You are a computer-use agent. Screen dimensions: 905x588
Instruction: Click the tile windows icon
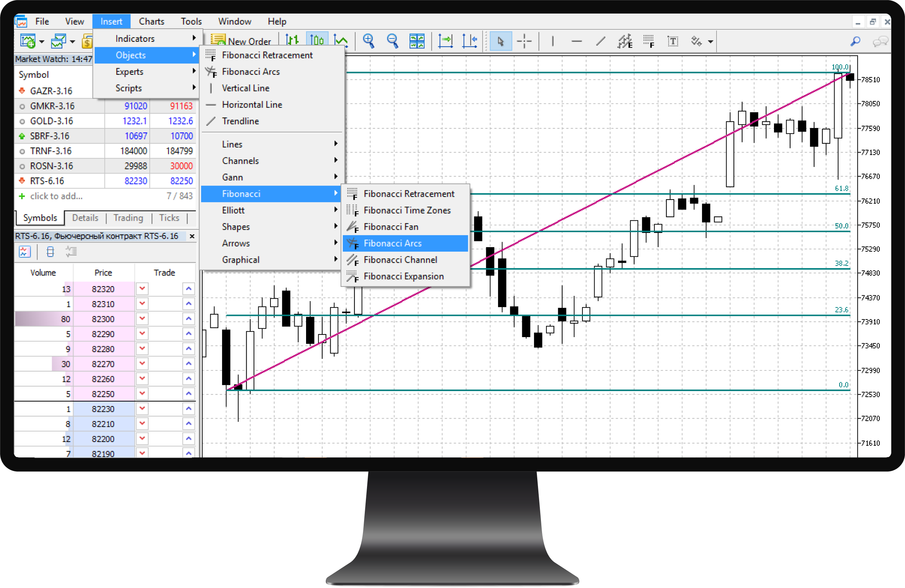click(x=417, y=41)
